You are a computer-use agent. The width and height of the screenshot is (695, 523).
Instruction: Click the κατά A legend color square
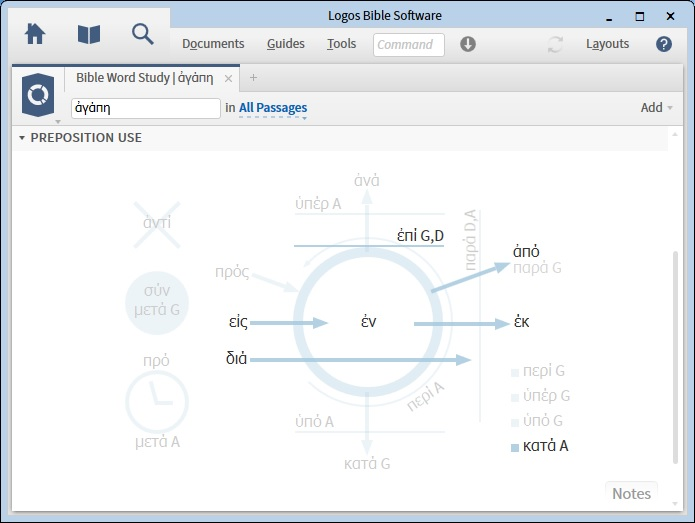point(515,447)
